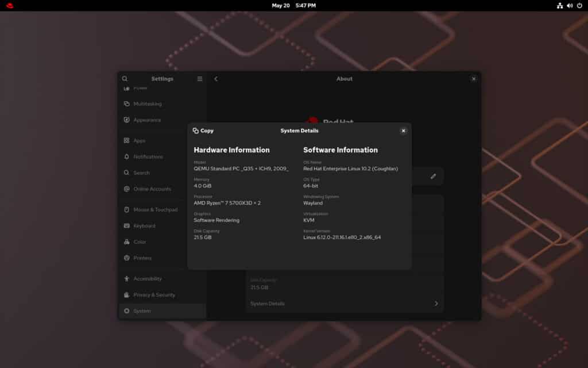Viewport: 588px width, 368px height.
Task: Select Multitasking in Settings sidebar
Action: (163, 103)
